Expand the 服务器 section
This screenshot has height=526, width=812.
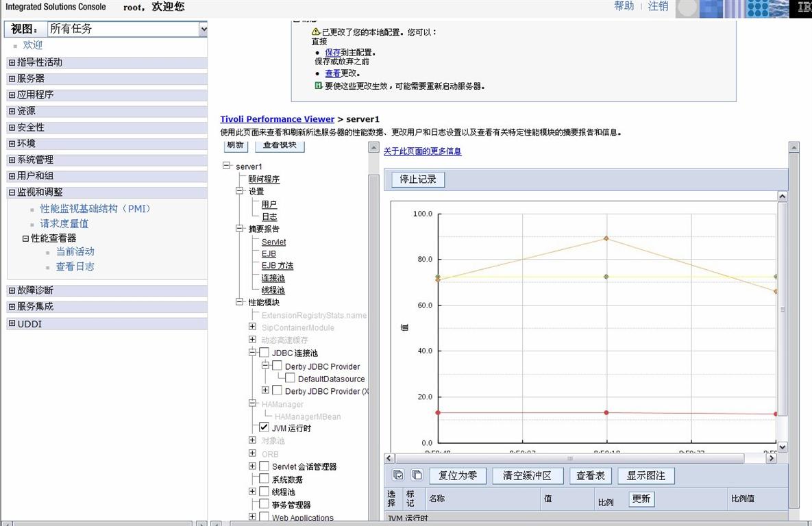click(x=12, y=79)
